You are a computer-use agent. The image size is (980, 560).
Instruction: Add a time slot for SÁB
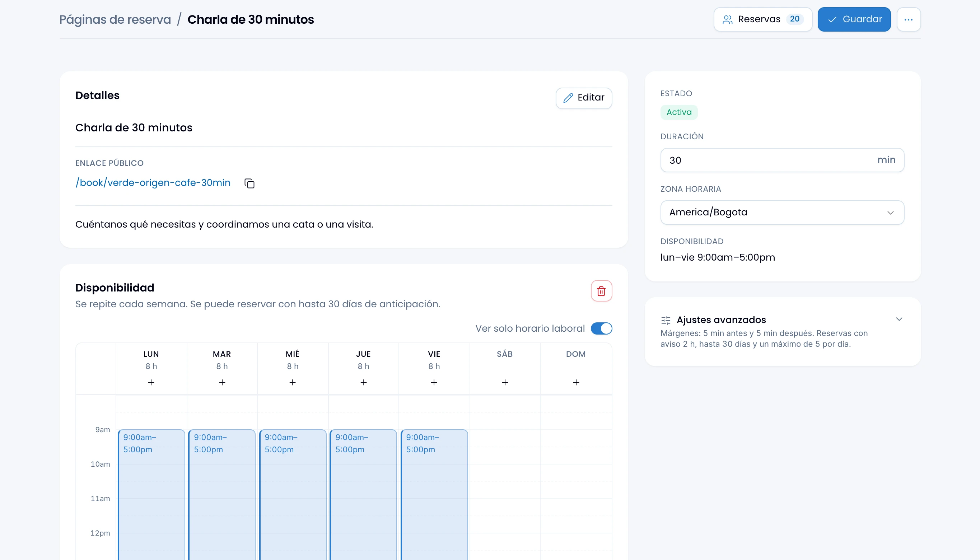tap(505, 382)
